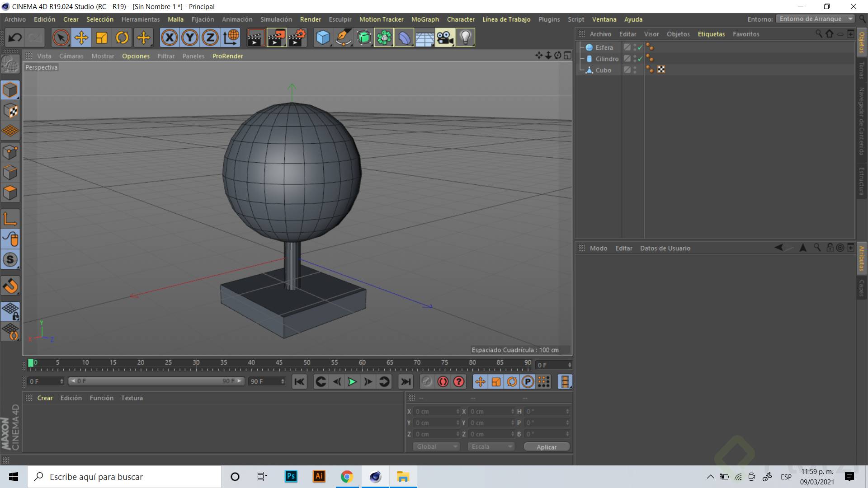
Task: Add a Light object
Action: (465, 38)
